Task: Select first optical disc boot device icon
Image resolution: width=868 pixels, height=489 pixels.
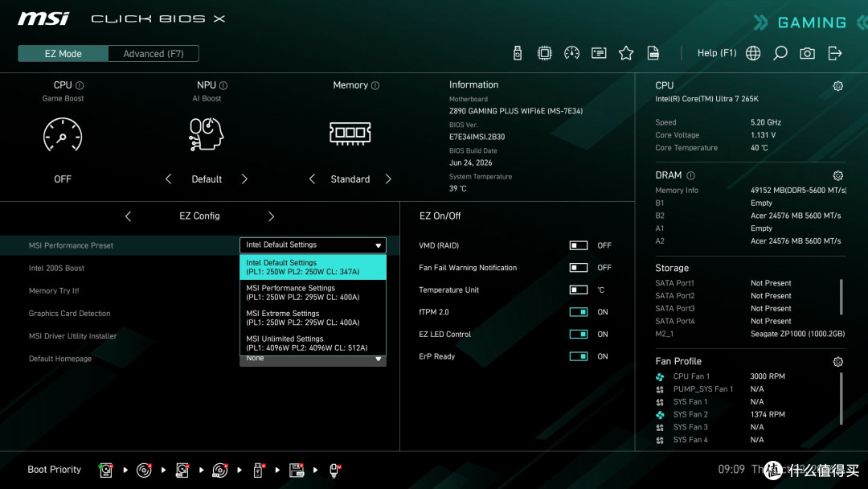Action: point(144,471)
